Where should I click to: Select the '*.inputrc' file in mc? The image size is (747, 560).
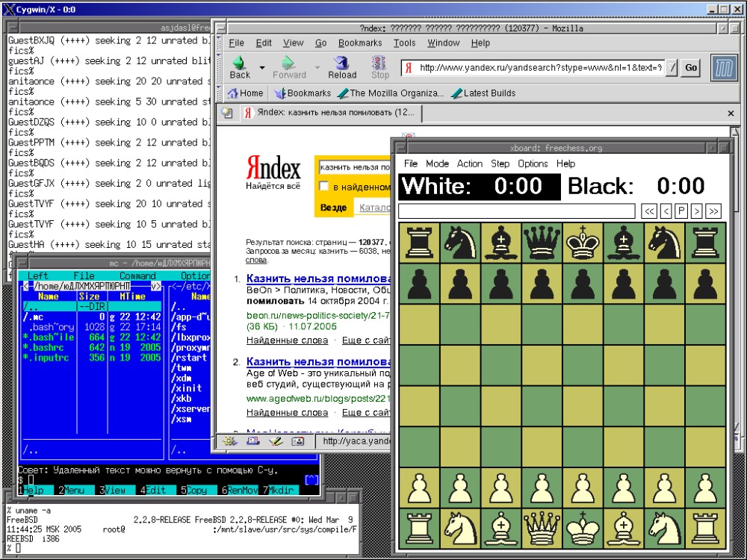tap(92, 357)
